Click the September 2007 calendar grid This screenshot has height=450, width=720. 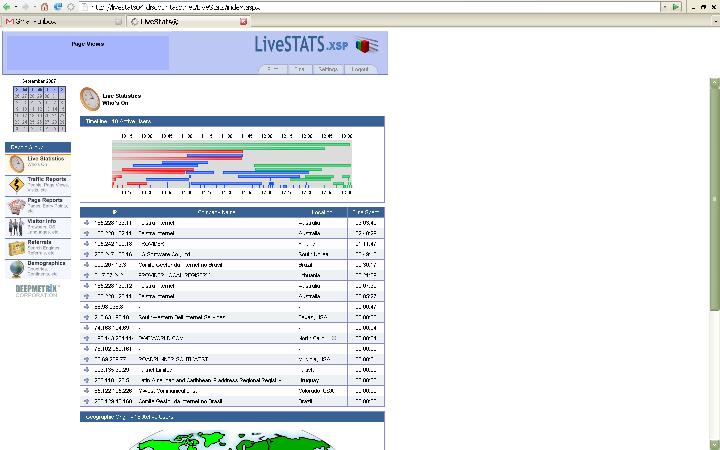click(39, 109)
